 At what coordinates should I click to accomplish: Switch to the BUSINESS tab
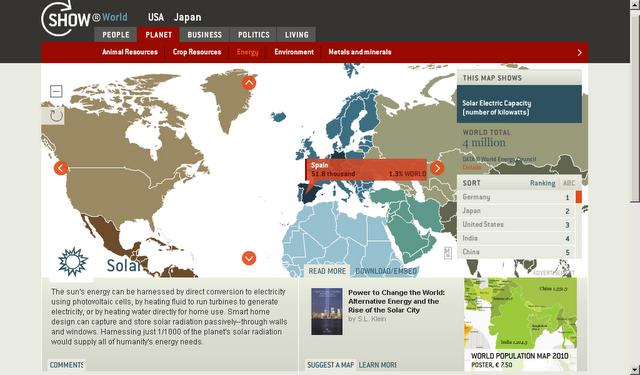click(204, 35)
